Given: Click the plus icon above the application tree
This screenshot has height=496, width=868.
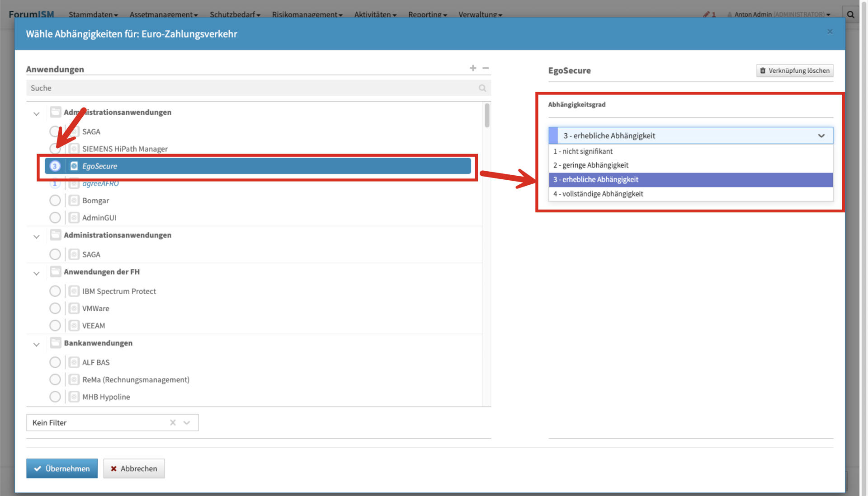Looking at the screenshot, I should 473,68.
